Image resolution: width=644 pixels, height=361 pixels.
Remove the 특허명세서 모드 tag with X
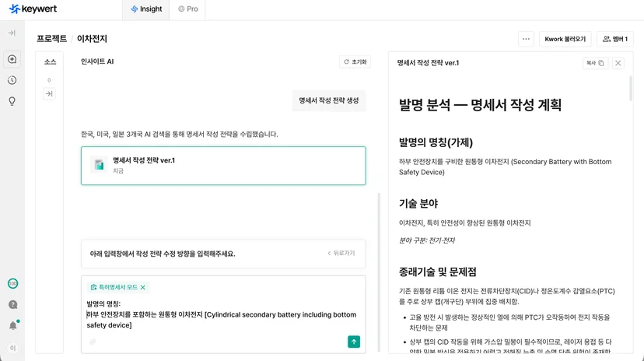point(143,288)
